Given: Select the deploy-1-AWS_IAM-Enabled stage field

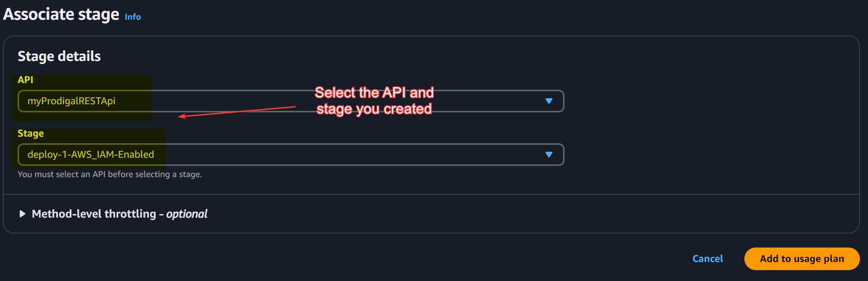Looking at the screenshot, I should pos(91,155).
